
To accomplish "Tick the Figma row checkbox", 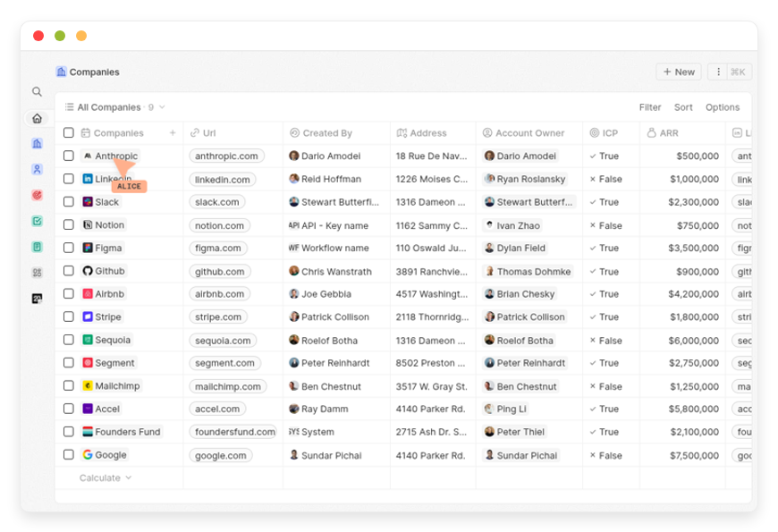I will click(x=69, y=248).
